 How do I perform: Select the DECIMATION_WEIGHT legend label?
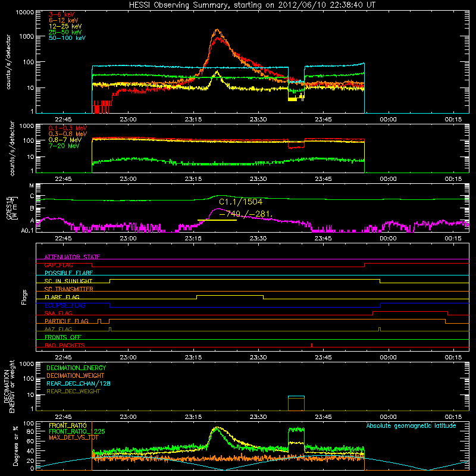[x=75, y=375]
